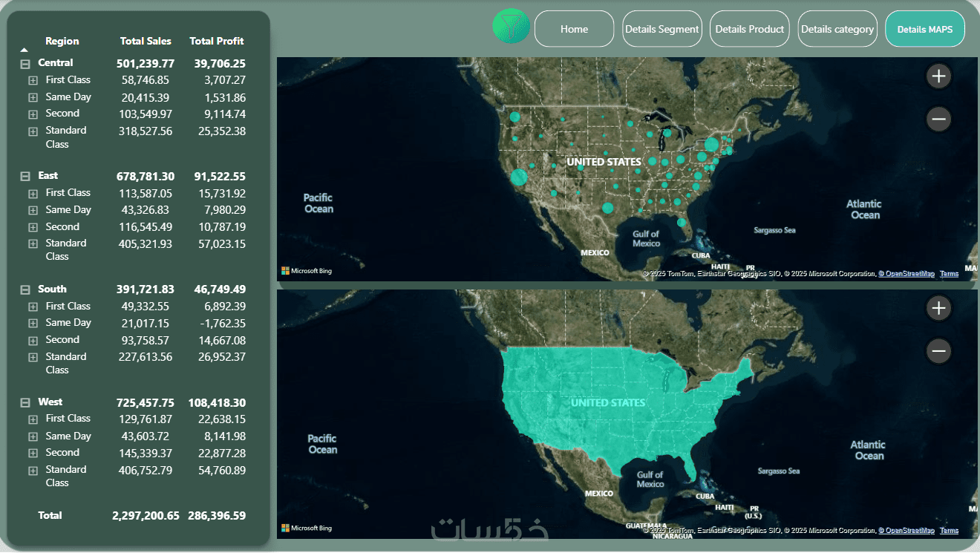
Task: Zoom out on the filled United States map
Action: 939,351
